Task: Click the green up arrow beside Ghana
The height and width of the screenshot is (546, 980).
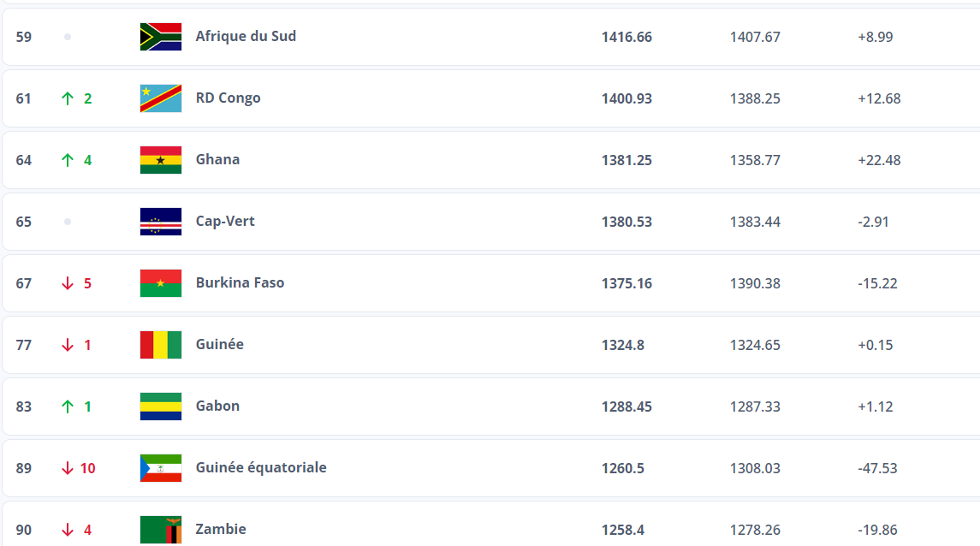Action: (68, 160)
